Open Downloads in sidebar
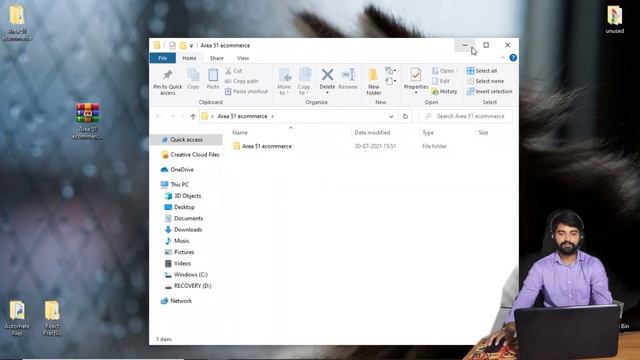 point(183,230)
